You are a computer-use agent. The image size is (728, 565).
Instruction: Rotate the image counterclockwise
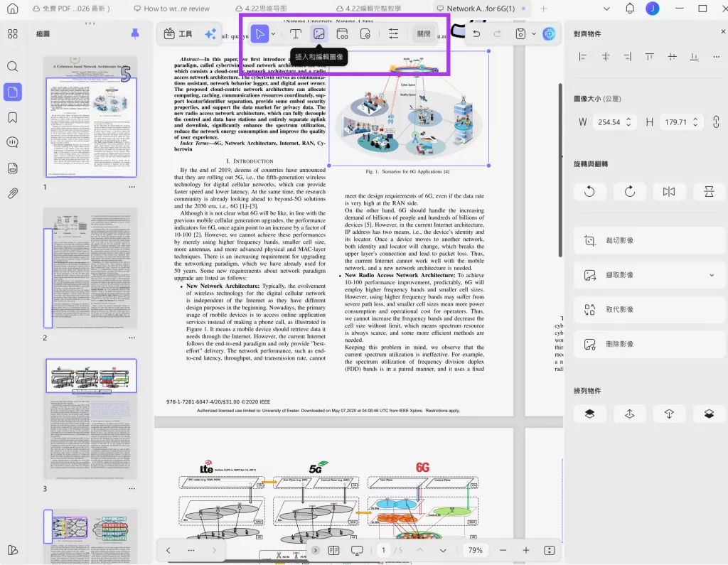(589, 191)
